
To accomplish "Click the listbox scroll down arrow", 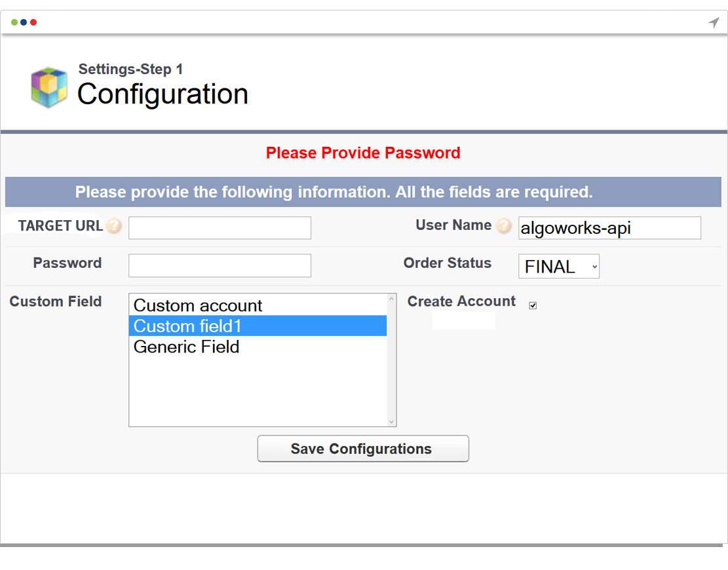I will 391,421.
